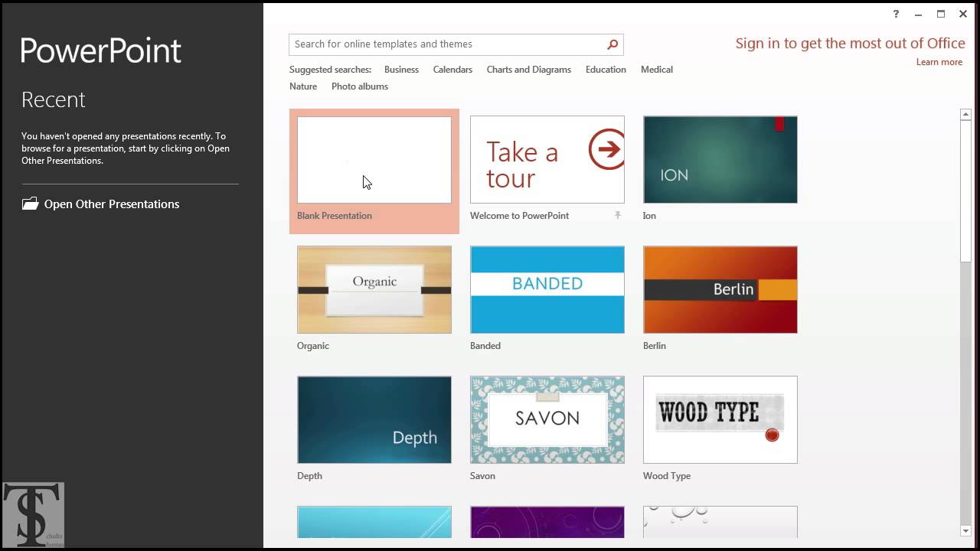Click the Welcome to PowerPoint label
The image size is (980, 551).
519,216
